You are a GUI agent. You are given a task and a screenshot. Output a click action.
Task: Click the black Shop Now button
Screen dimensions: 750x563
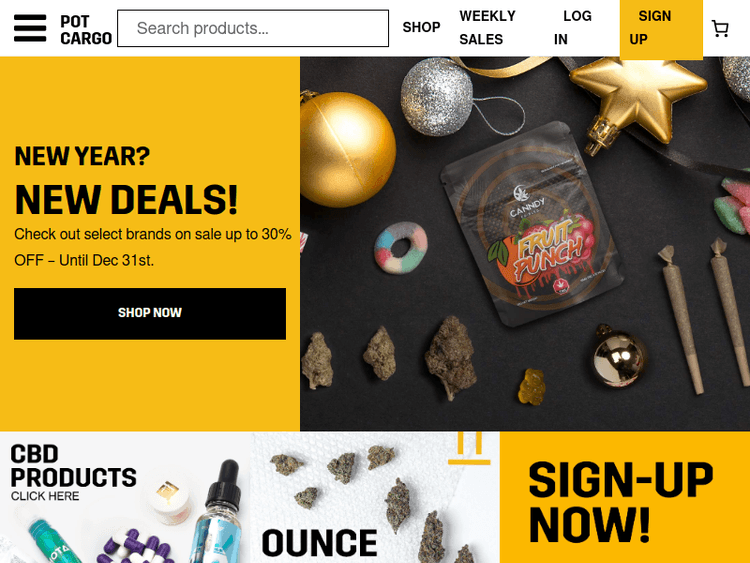click(x=150, y=314)
